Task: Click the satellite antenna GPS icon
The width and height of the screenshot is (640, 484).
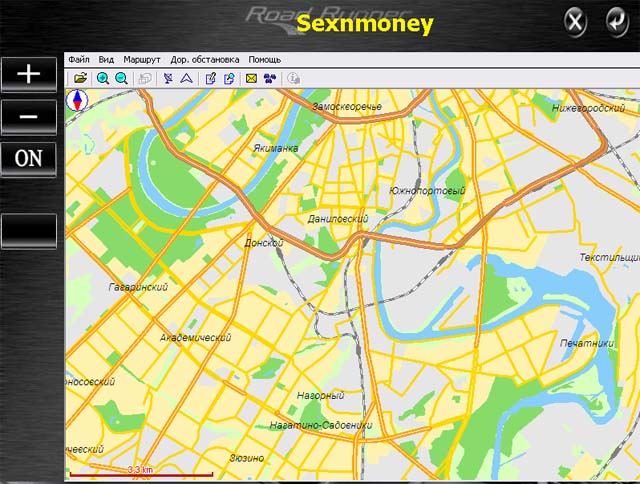Action: click(167, 78)
